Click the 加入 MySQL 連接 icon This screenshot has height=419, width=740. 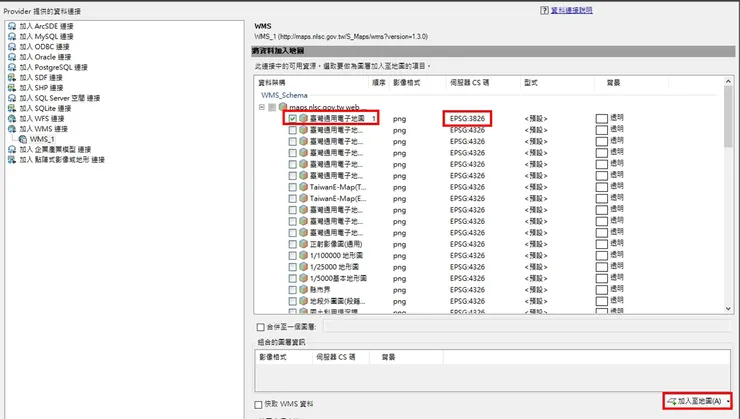(12, 36)
